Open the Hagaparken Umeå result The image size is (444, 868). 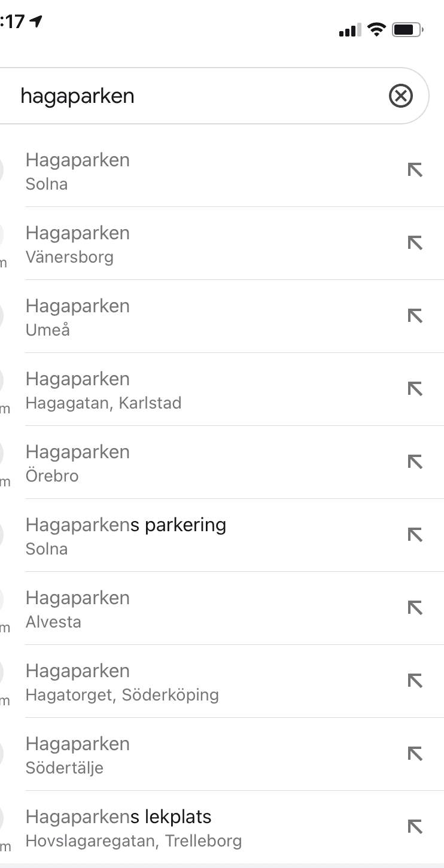[x=180, y=317]
